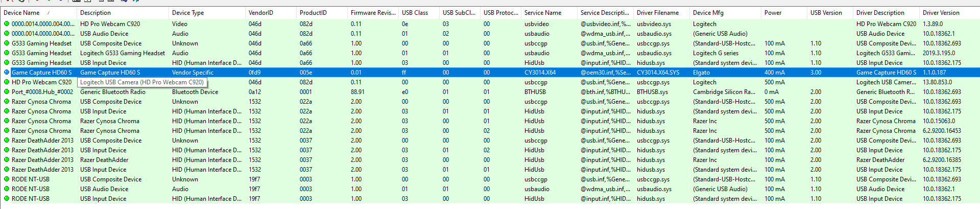The width and height of the screenshot is (980, 209).
Task: Click green icon of the HD Pro Webcam C920 Video row
Action: pyautogui.click(x=7, y=24)
